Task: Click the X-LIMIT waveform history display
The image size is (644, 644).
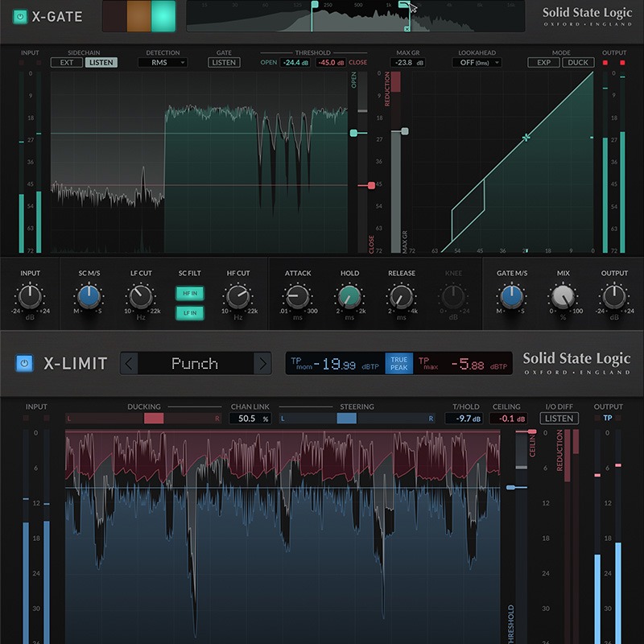Action: 283,536
